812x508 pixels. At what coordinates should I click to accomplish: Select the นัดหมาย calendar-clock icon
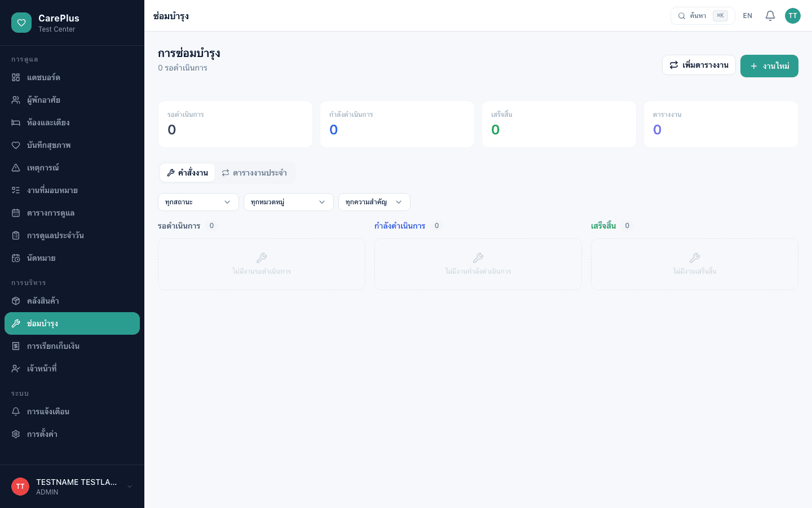(x=16, y=258)
